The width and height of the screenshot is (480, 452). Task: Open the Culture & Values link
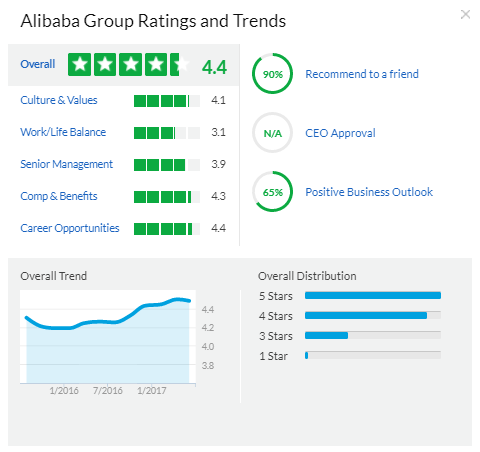[59, 100]
